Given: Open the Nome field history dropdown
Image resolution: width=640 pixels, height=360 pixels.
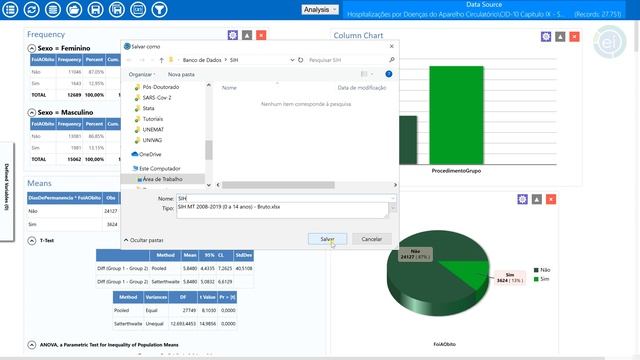Looking at the screenshot, I should tap(393, 198).
